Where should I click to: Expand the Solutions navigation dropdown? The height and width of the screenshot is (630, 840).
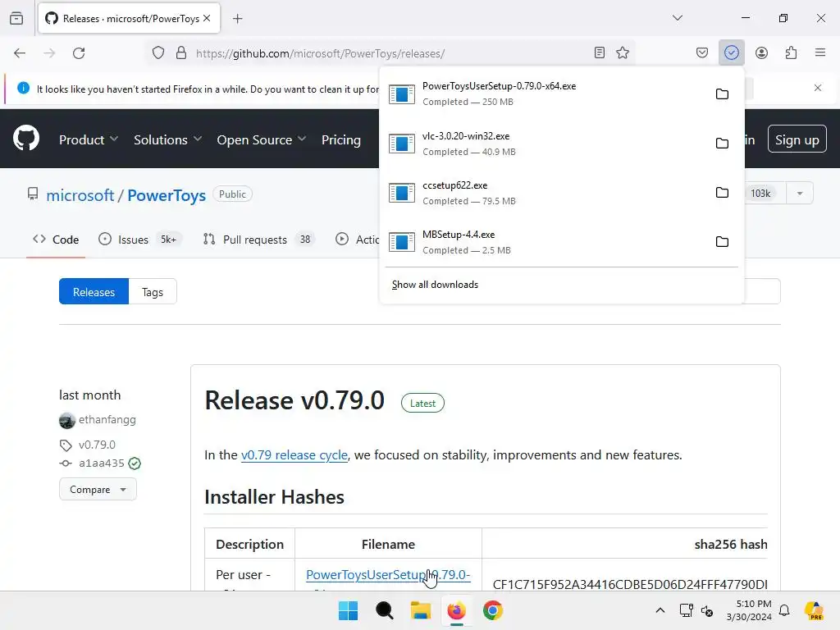[x=167, y=139]
